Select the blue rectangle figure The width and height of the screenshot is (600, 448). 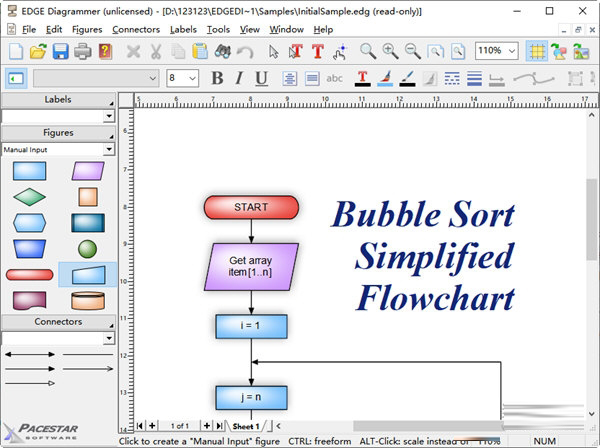(29, 171)
